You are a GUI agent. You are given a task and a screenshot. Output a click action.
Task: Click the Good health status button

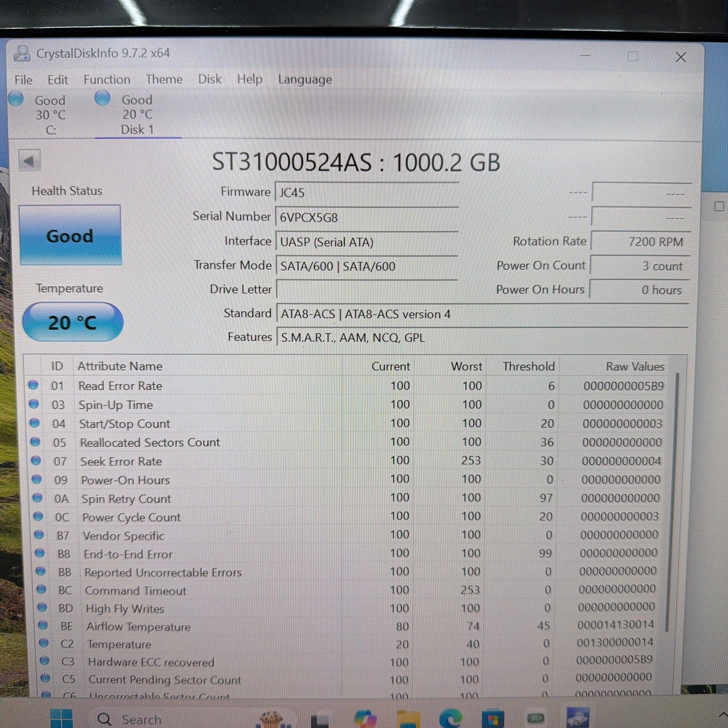point(70,235)
